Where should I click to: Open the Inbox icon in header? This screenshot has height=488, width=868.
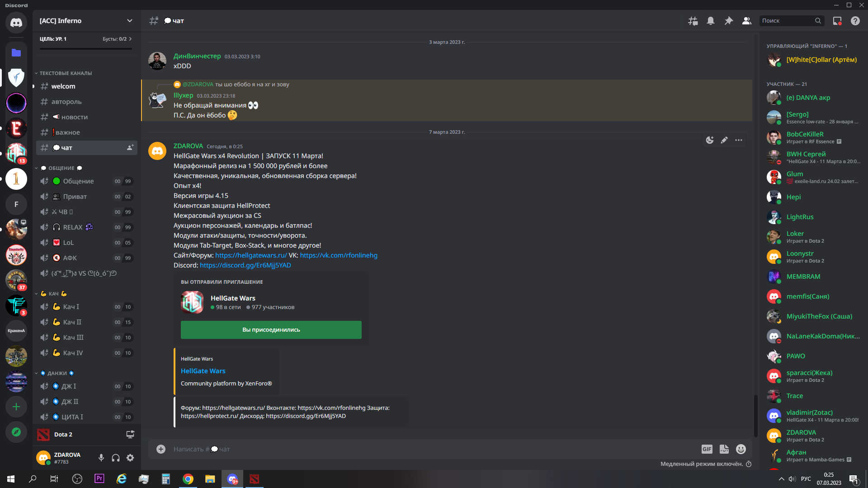[837, 21]
